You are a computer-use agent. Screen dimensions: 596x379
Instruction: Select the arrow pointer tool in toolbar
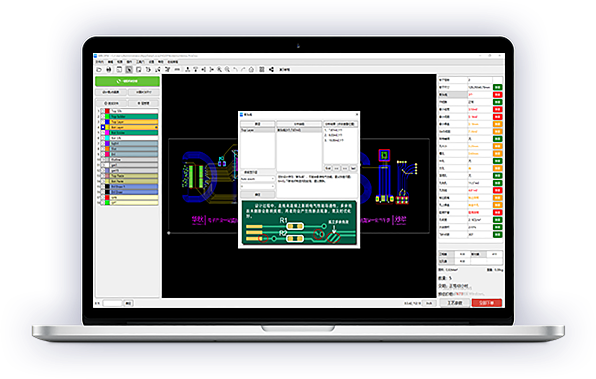(129, 70)
